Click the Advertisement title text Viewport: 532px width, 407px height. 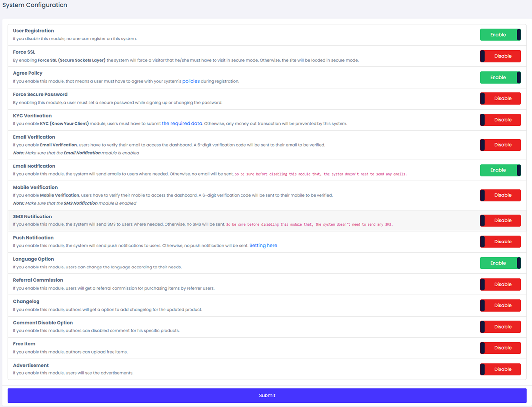pyautogui.click(x=31, y=365)
